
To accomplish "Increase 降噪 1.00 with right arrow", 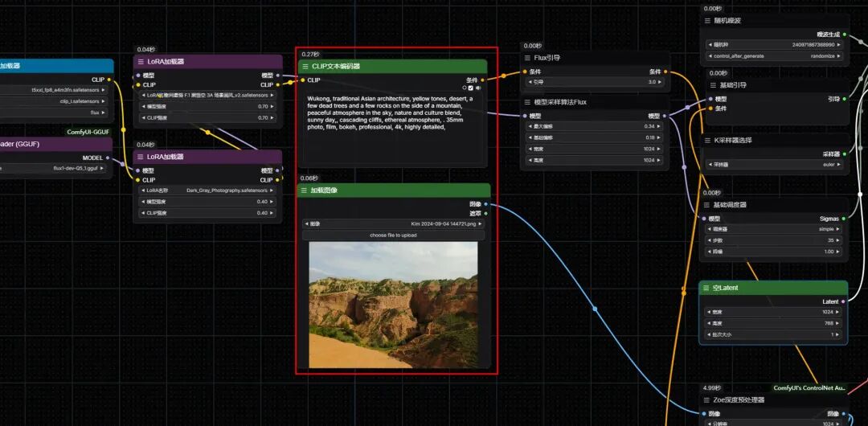I will pos(837,252).
